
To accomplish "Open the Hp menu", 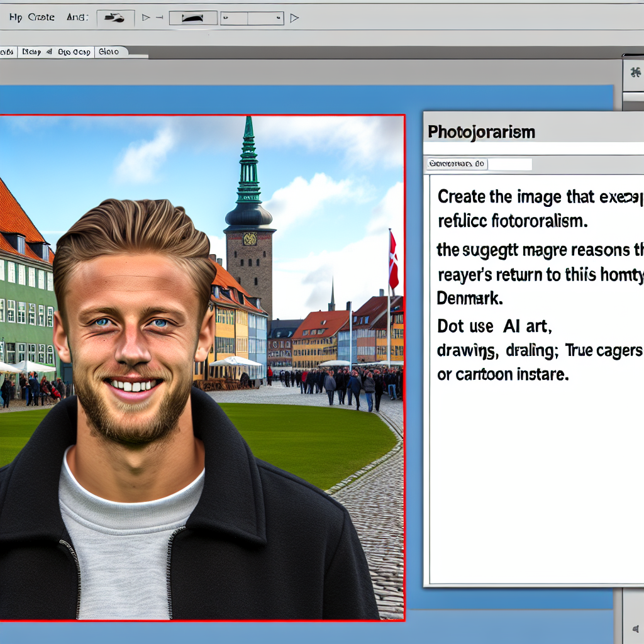I will coord(16,18).
